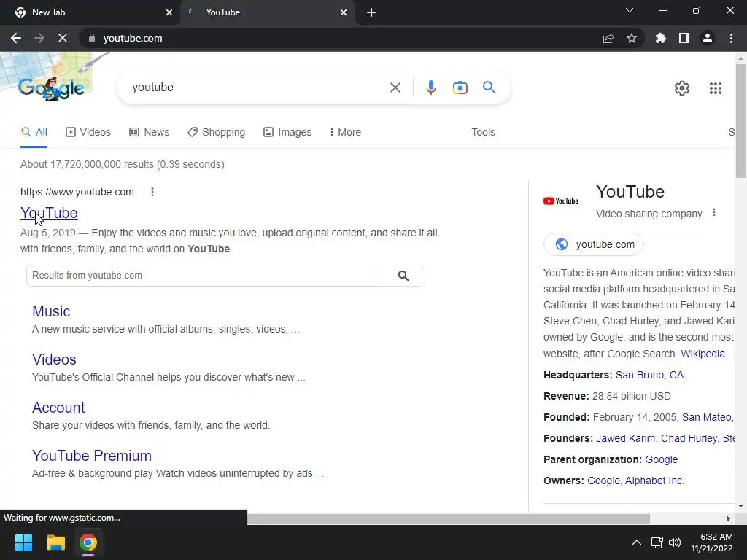Switch to Videos results
Viewport: 747px width, 560px height.
pos(88,132)
